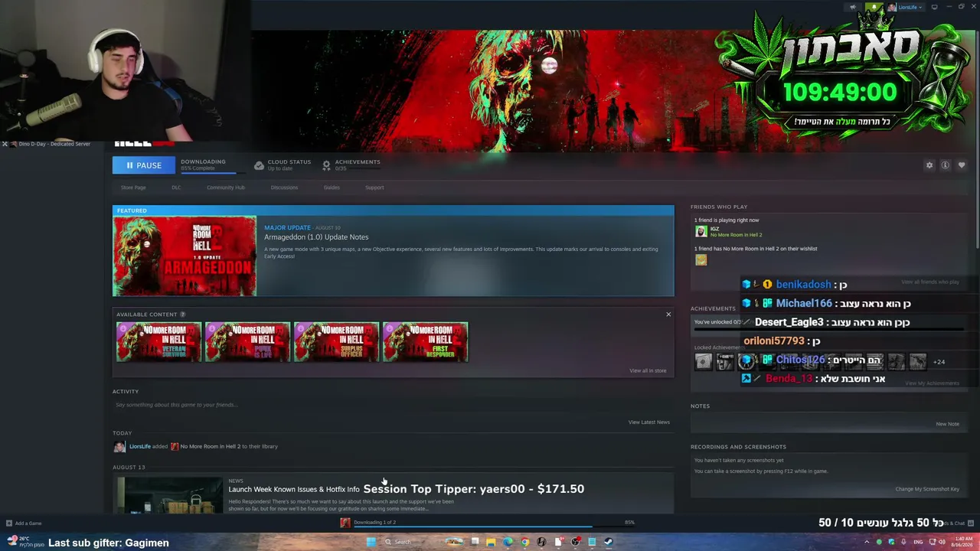Screen dimensions: 980x551
Task: Focus the activity comment input field
Action: (x=394, y=405)
